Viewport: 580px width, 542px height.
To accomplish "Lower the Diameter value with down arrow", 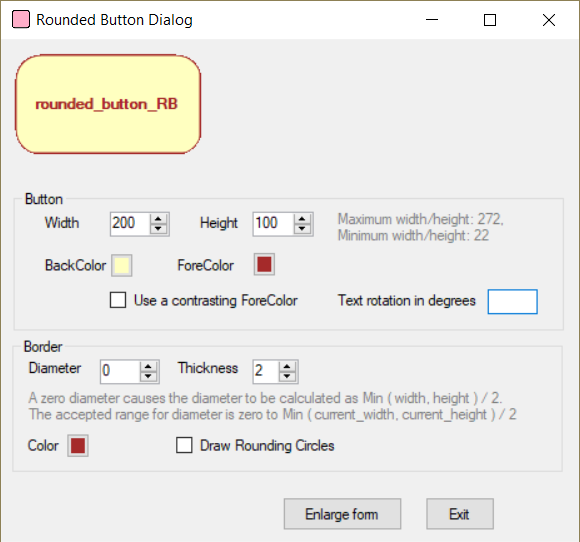I will point(148,377).
